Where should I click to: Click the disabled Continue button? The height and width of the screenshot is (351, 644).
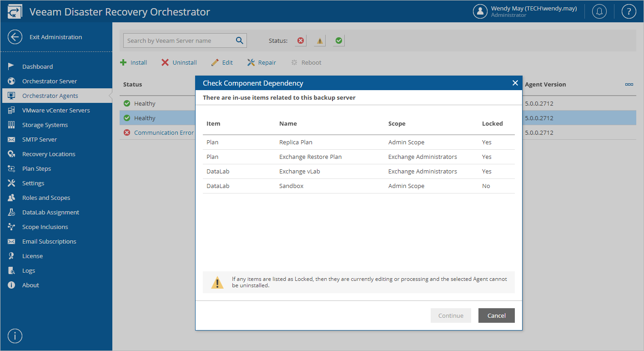pyautogui.click(x=451, y=315)
